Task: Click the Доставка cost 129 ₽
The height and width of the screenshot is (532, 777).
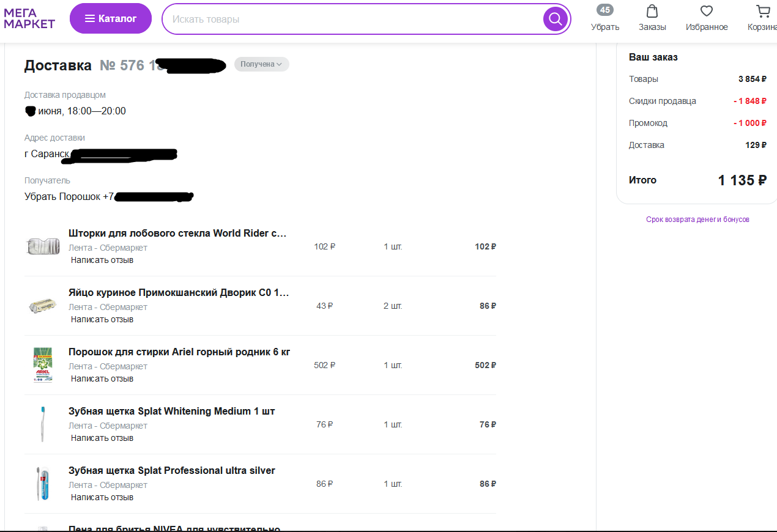Action: click(x=756, y=145)
